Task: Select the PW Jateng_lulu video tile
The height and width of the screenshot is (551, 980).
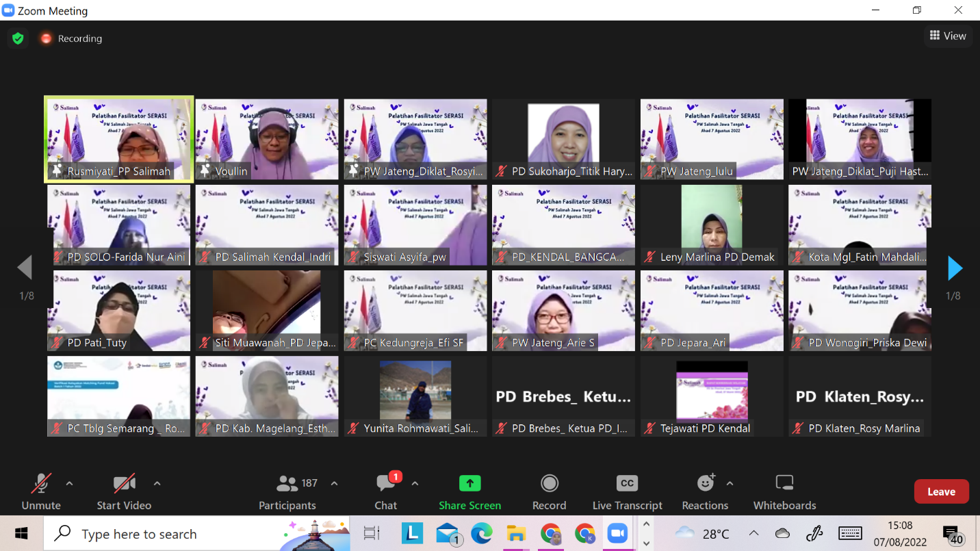Action: (712, 139)
